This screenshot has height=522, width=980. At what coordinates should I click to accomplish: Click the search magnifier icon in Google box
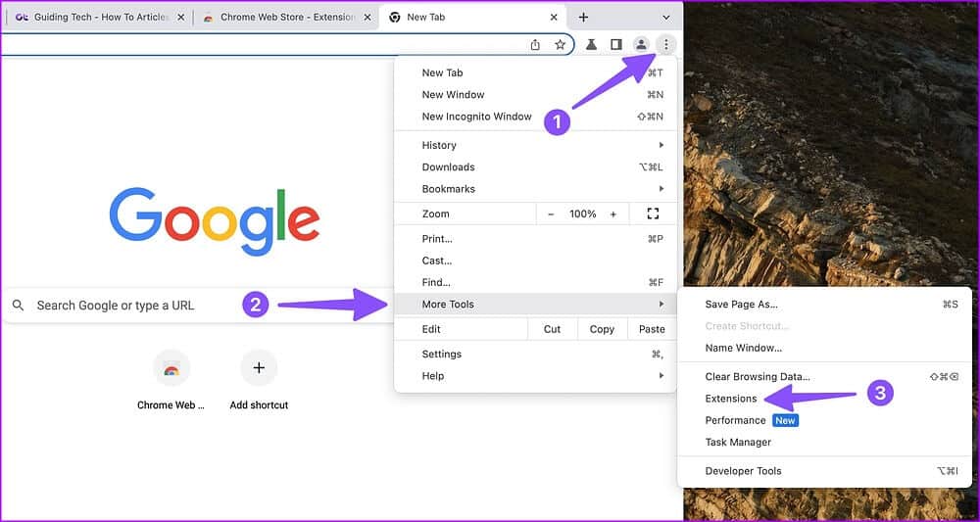pyautogui.click(x=18, y=306)
